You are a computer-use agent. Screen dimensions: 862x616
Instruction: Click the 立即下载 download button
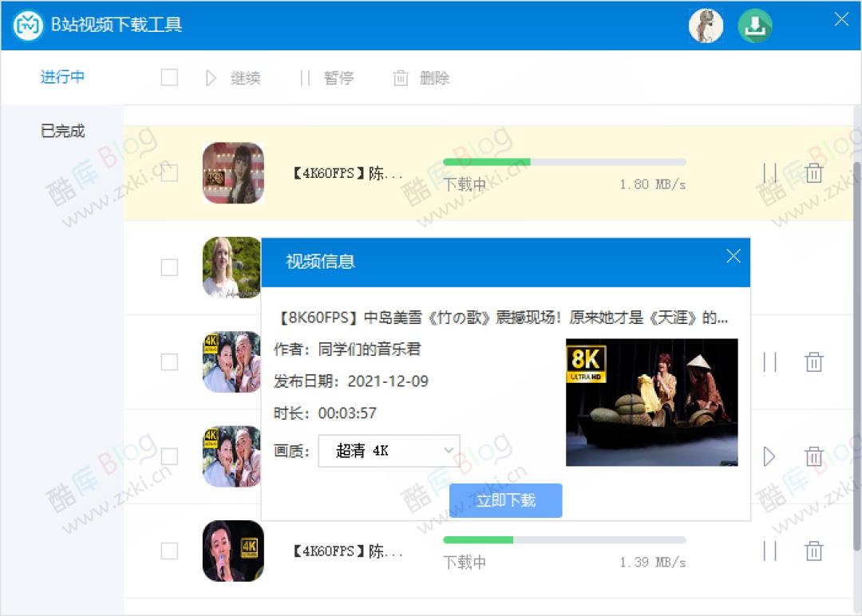505,501
